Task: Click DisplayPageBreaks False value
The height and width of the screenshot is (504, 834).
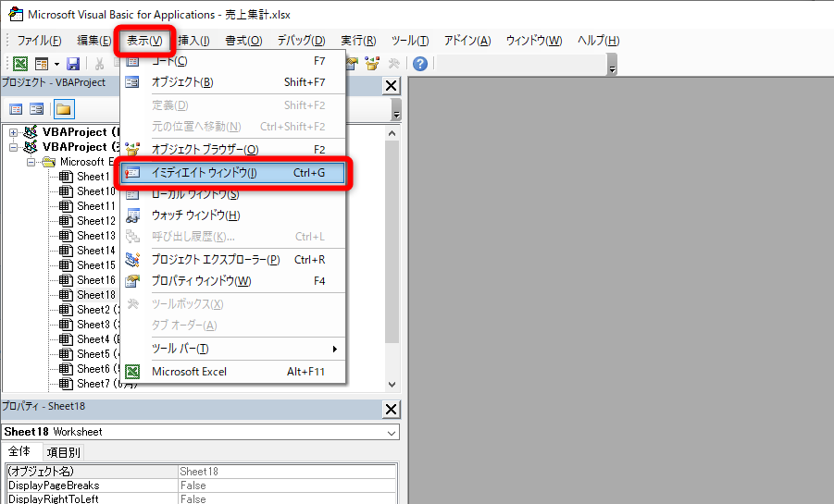Action: [287, 486]
